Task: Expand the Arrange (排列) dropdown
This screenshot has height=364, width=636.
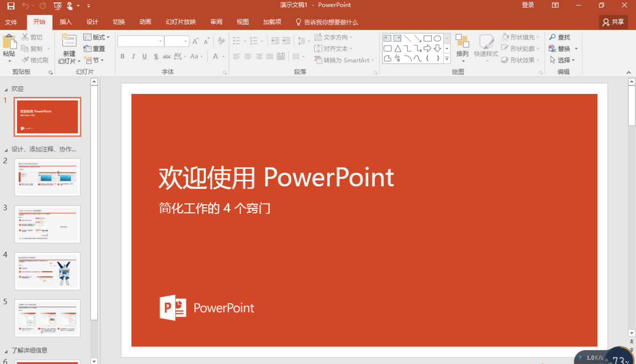Action: click(x=462, y=48)
